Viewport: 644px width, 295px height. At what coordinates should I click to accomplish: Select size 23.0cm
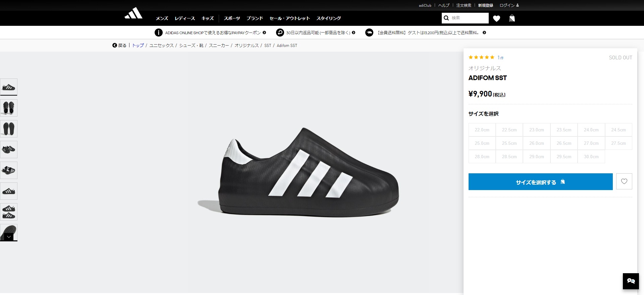pos(537,130)
